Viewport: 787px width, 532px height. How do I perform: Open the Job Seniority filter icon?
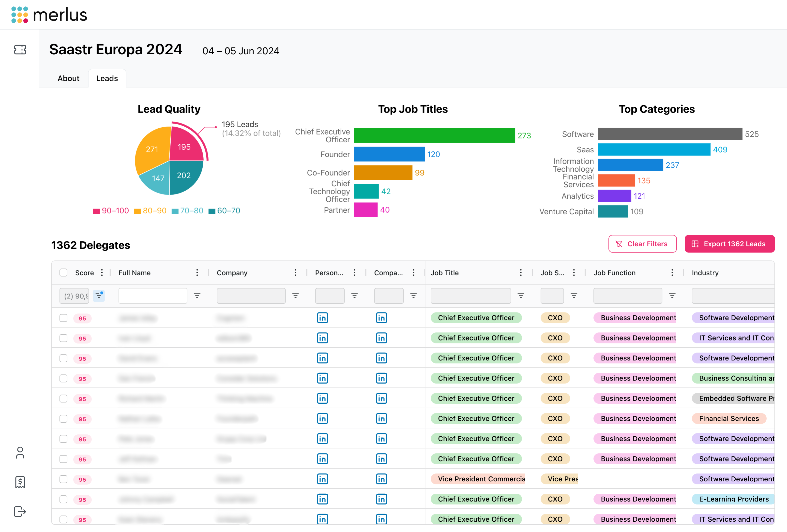(x=574, y=296)
